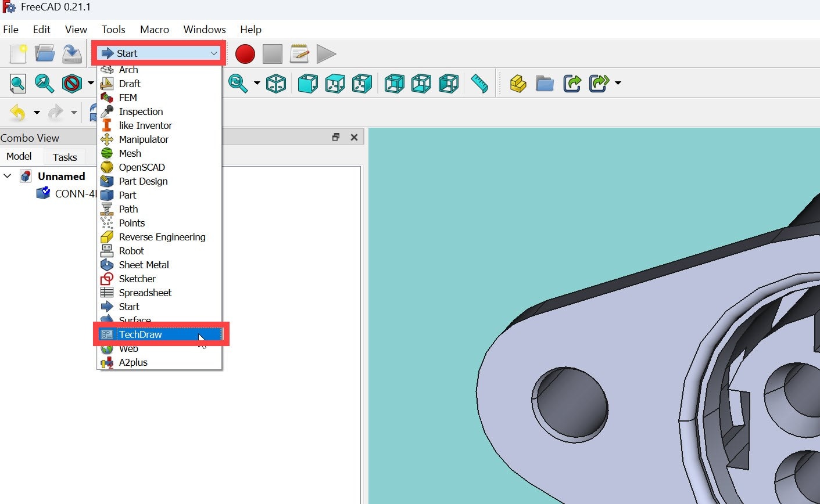Click the Create Group folder icon
The image size is (820, 504).
[x=545, y=84]
